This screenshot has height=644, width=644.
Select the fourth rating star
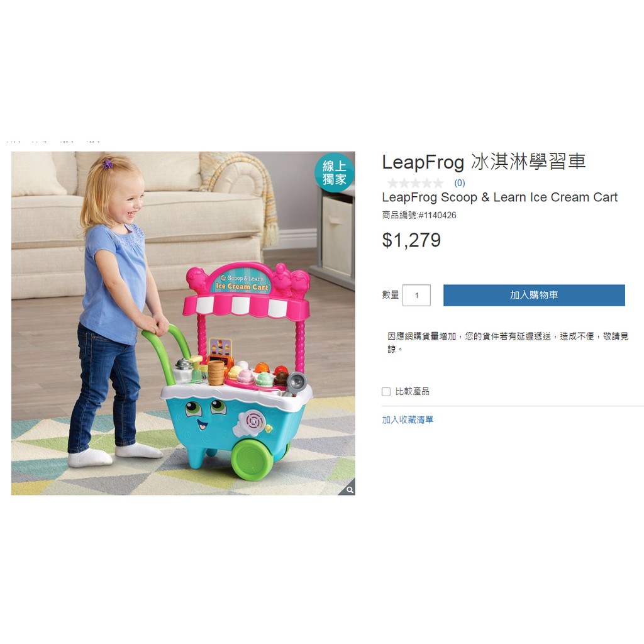coord(427,183)
